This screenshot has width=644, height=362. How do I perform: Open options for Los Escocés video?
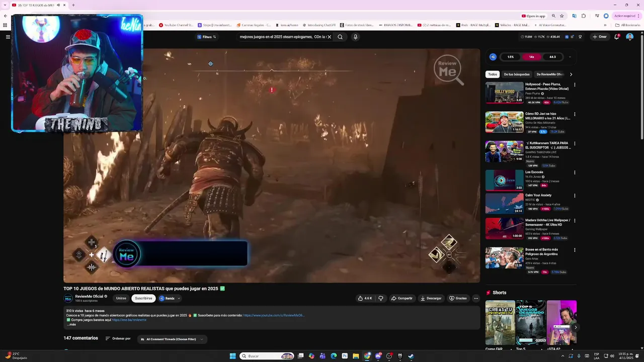(575, 172)
